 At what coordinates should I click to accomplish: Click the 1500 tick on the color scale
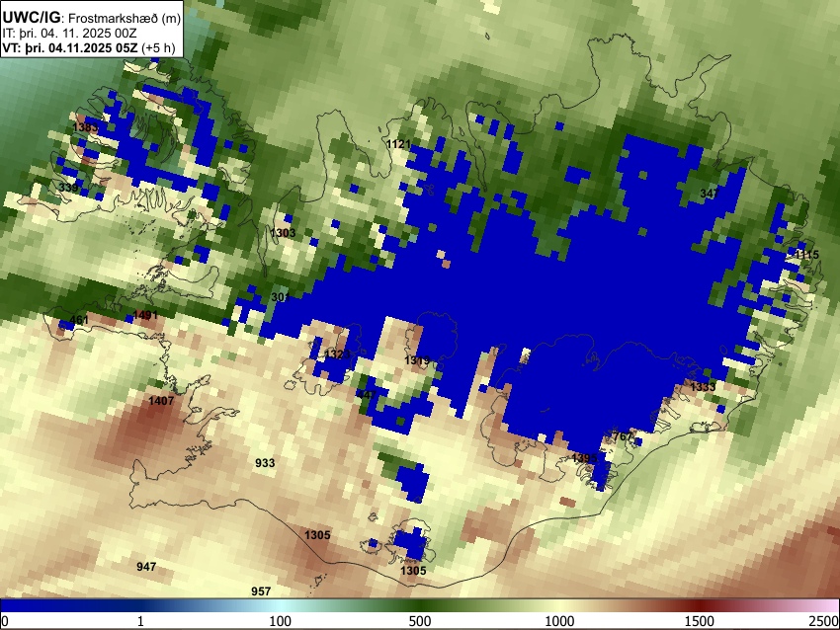tap(700, 621)
